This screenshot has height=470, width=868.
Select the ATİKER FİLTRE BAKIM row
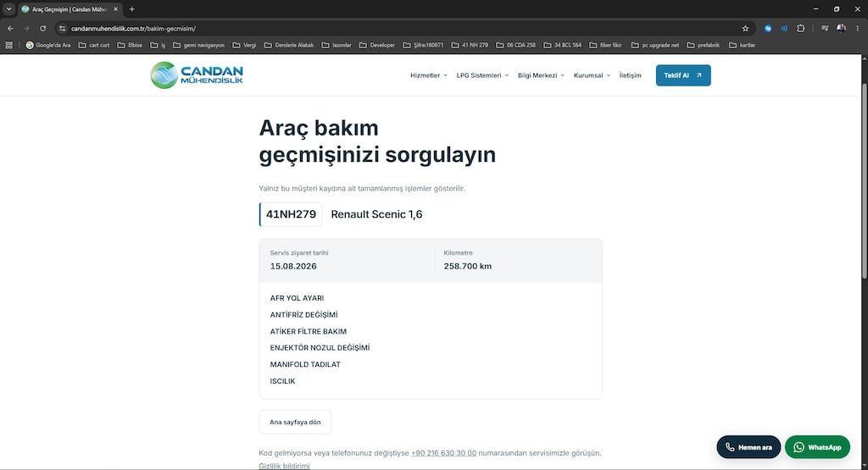[308, 331]
